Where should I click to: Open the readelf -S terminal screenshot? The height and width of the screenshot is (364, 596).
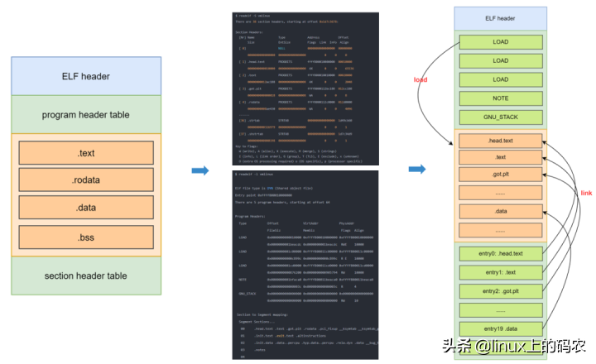(305, 89)
